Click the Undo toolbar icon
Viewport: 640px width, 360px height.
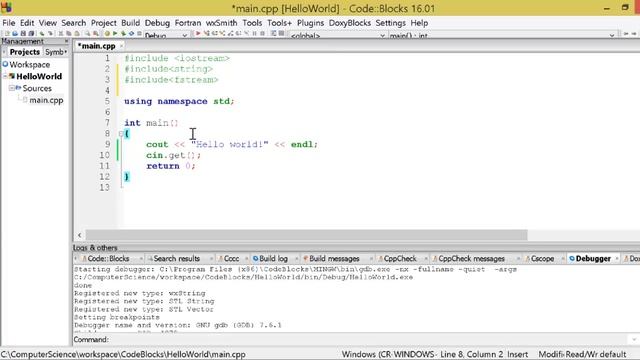42,33
